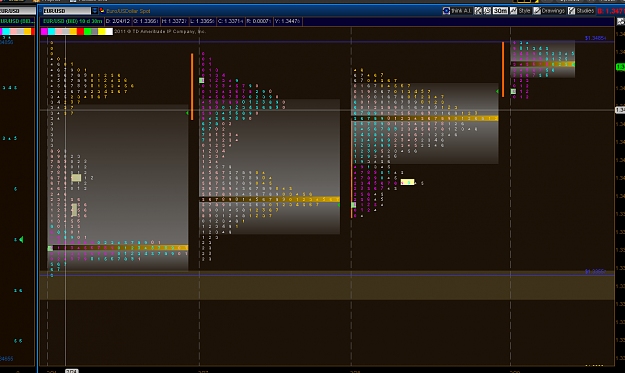Click the green arrow marker on left axis
The height and width of the screenshot is (373, 625).
click(21, 239)
